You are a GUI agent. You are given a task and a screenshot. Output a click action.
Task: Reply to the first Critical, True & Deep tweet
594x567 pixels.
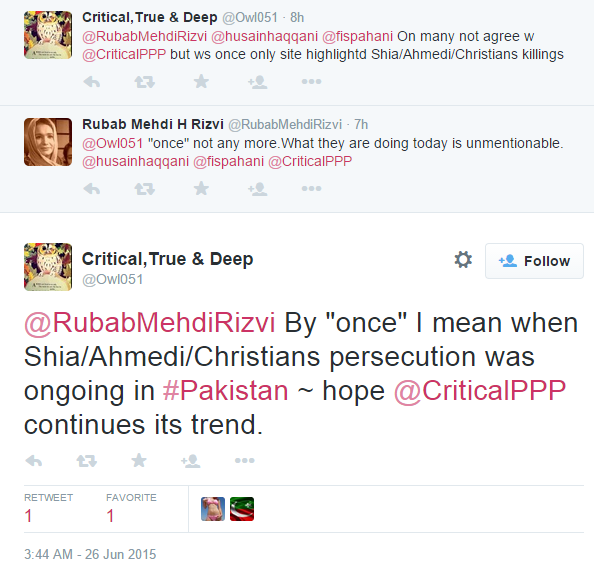[92, 82]
